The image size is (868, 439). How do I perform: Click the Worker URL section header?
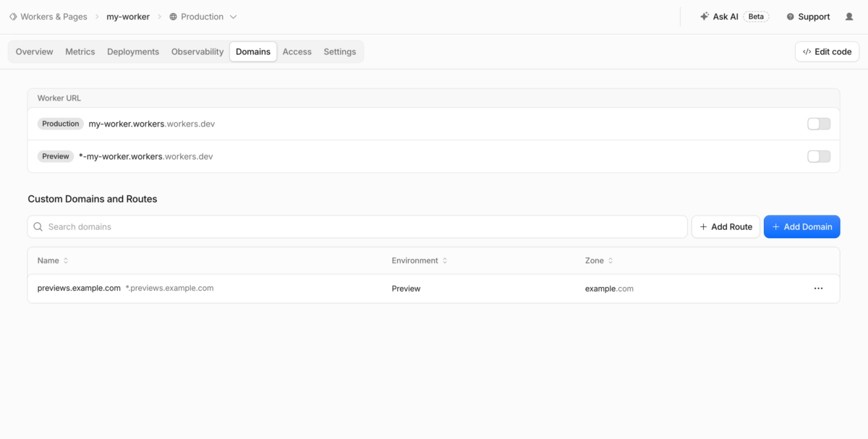tap(59, 98)
